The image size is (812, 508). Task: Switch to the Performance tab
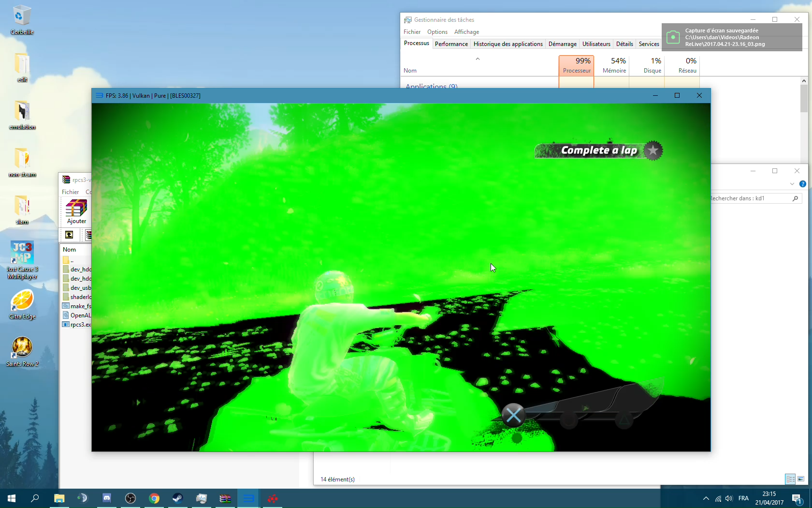[451, 44]
